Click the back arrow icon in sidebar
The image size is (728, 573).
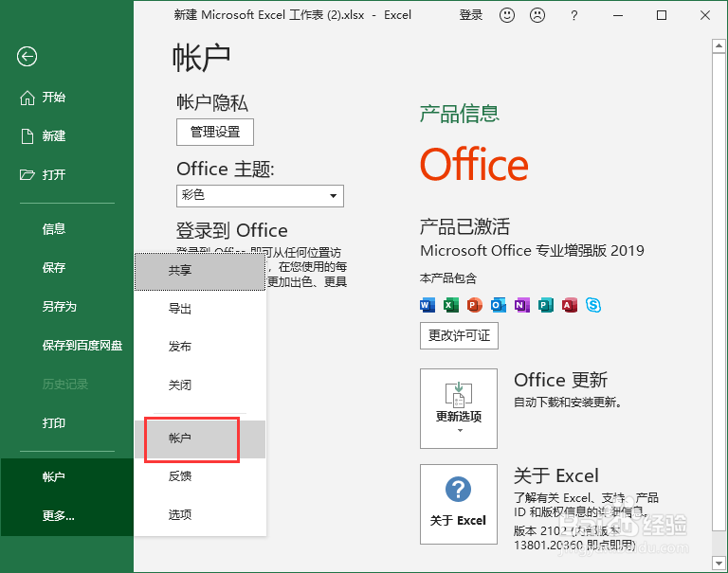coord(27,57)
